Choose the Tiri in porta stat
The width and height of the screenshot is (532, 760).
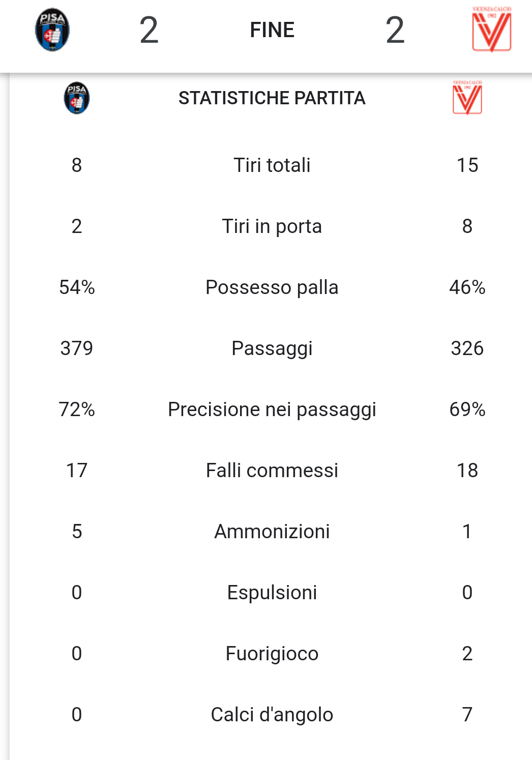coord(272,226)
